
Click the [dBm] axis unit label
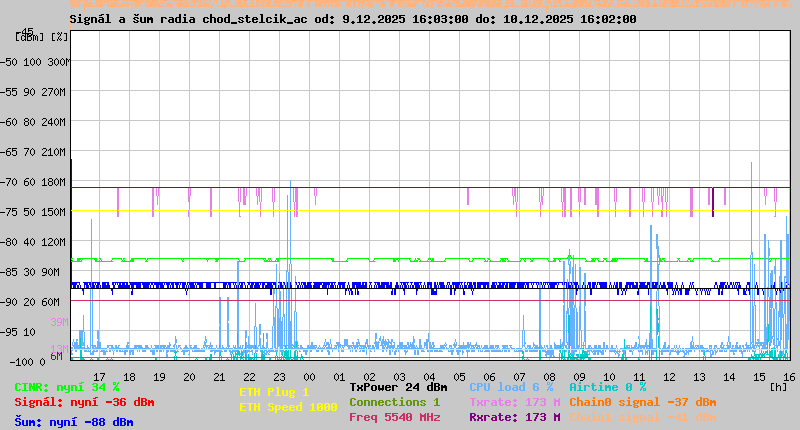pos(30,37)
